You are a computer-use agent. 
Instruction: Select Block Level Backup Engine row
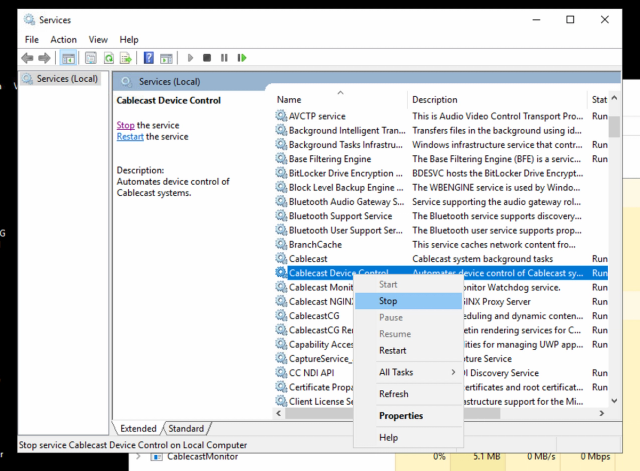pyautogui.click(x=442, y=187)
